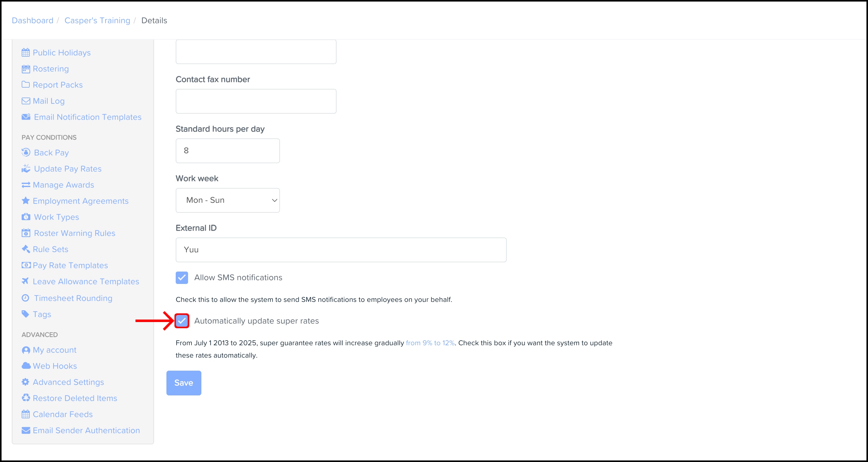Toggle Automatically update super rates checkbox

tap(182, 321)
